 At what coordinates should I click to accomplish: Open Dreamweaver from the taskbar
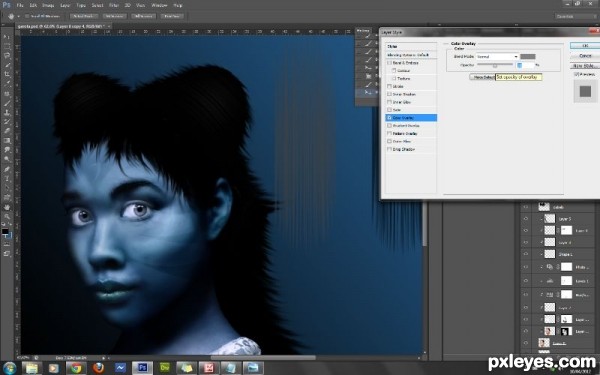coord(165,368)
